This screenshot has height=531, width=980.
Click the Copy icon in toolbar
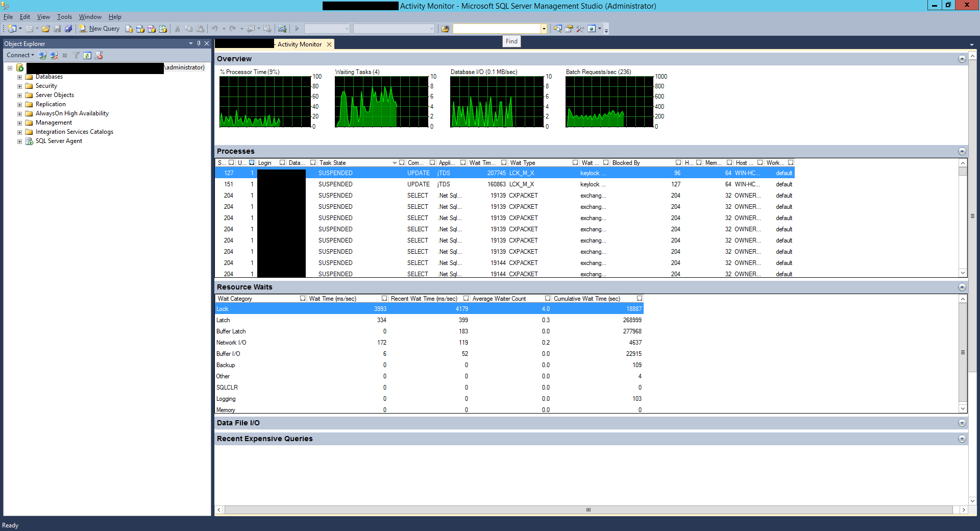point(189,29)
